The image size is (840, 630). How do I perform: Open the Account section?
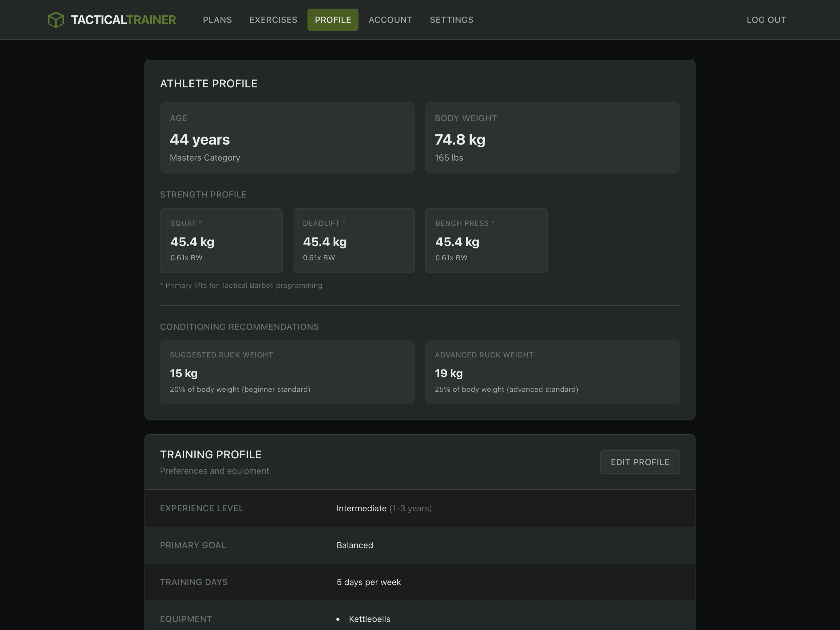[x=390, y=20]
